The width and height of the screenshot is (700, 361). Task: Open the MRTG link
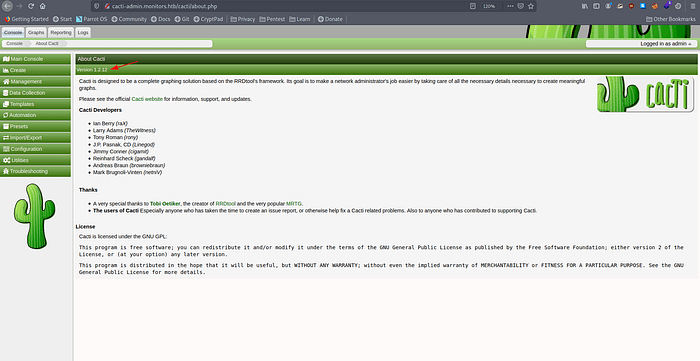294,203
